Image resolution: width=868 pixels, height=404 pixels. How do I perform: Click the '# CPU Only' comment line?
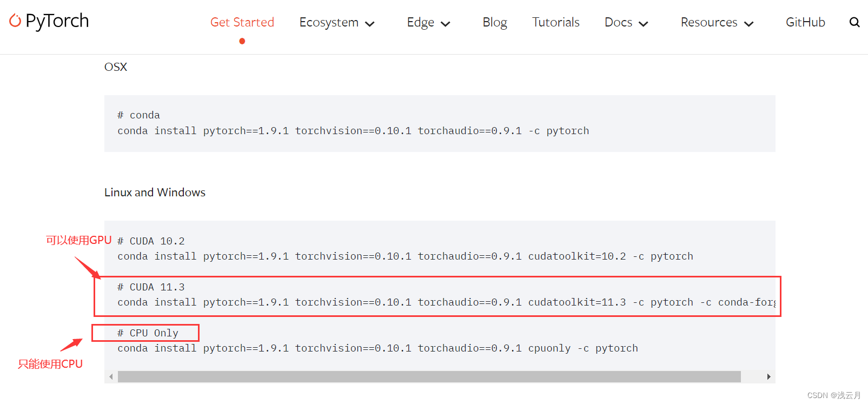pyautogui.click(x=148, y=333)
